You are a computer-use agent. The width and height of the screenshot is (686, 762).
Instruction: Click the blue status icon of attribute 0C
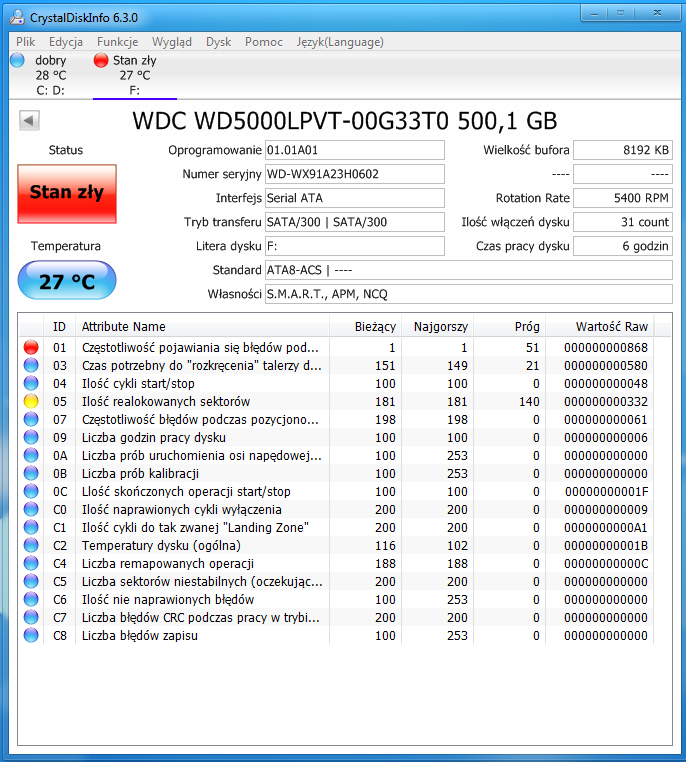(x=31, y=491)
